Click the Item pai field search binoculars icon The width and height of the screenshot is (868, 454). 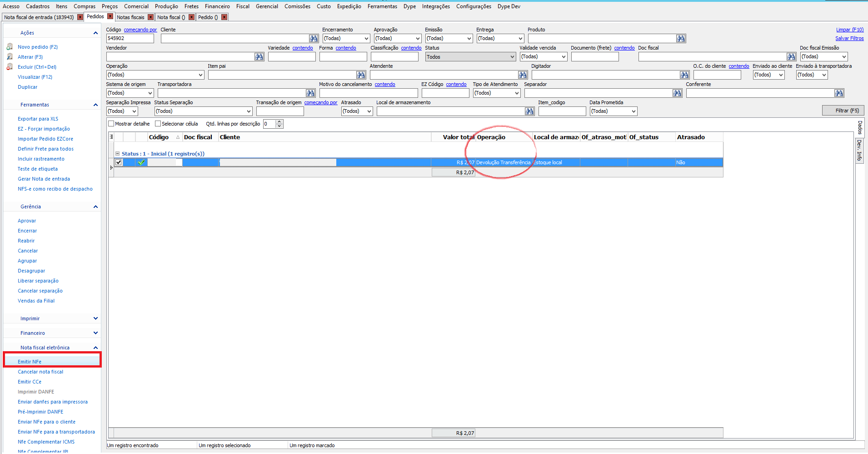(x=361, y=75)
